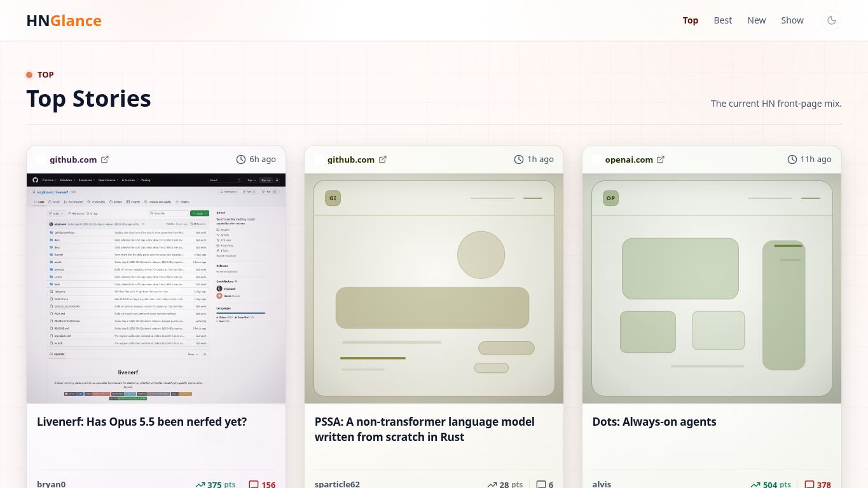
Task: Click the author name alvis
Action: pos(602,484)
